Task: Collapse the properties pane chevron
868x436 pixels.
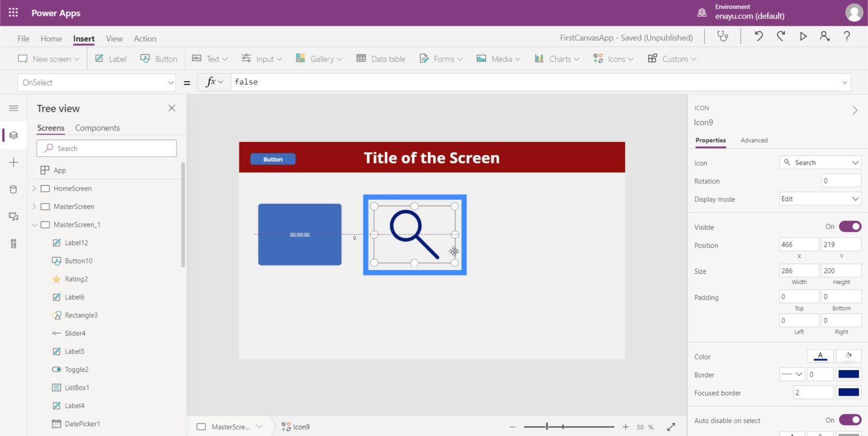Action: (x=855, y=110)
